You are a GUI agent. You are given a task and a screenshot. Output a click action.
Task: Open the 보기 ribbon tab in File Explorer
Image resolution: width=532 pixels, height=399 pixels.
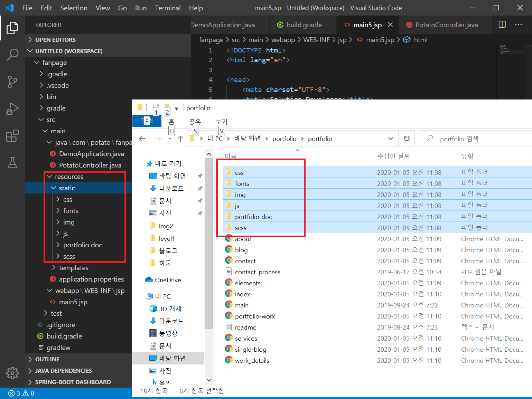click(222, 122)
